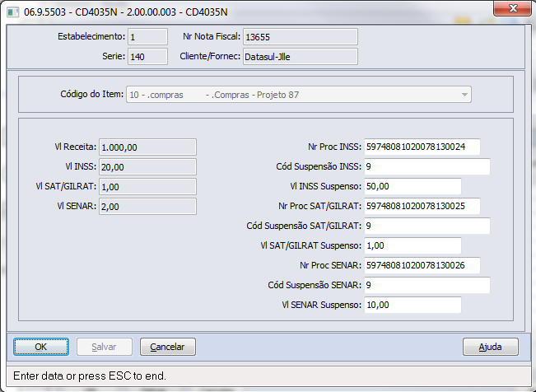The image size is (536, 392).
Task: Select the Vl INSS Suspenso field
Action: tap(412, 186)
